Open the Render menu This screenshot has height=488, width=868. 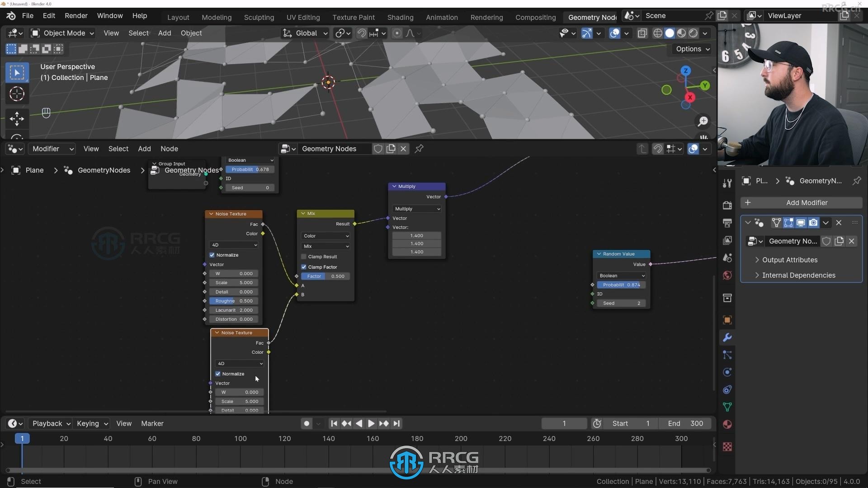pyautogui.click(x=76, y=15)
